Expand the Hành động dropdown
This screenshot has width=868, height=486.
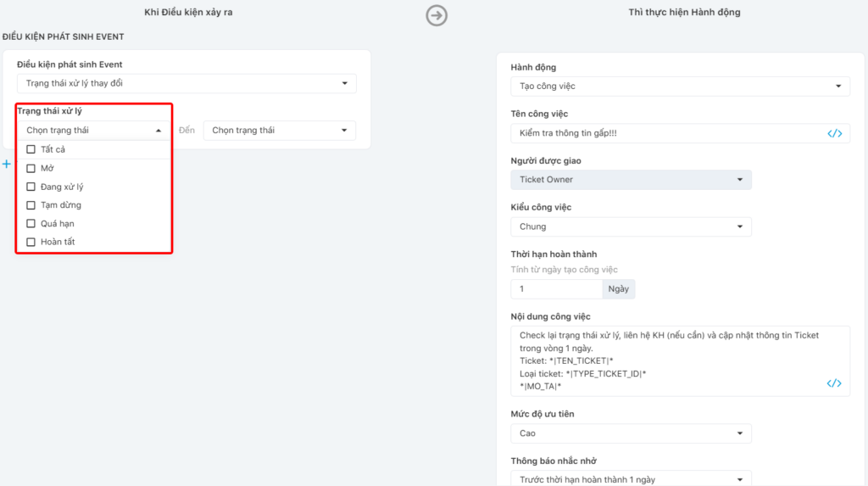click(x=680, y=87)
